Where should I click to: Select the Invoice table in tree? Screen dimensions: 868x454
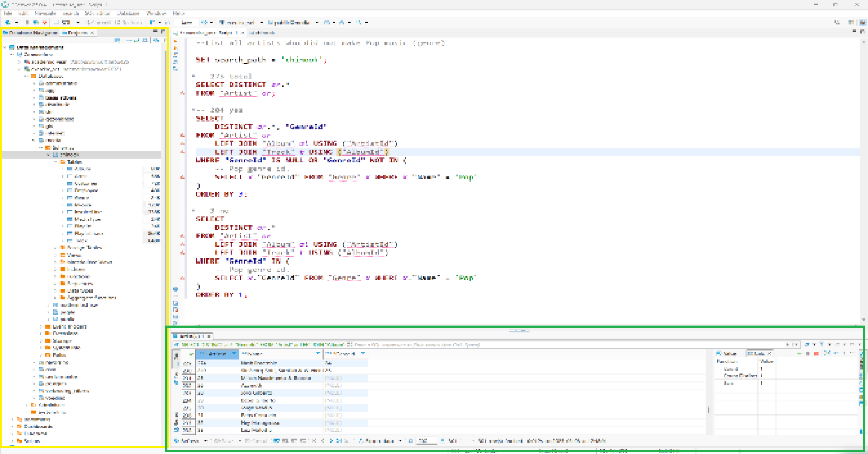coord(83,205)
